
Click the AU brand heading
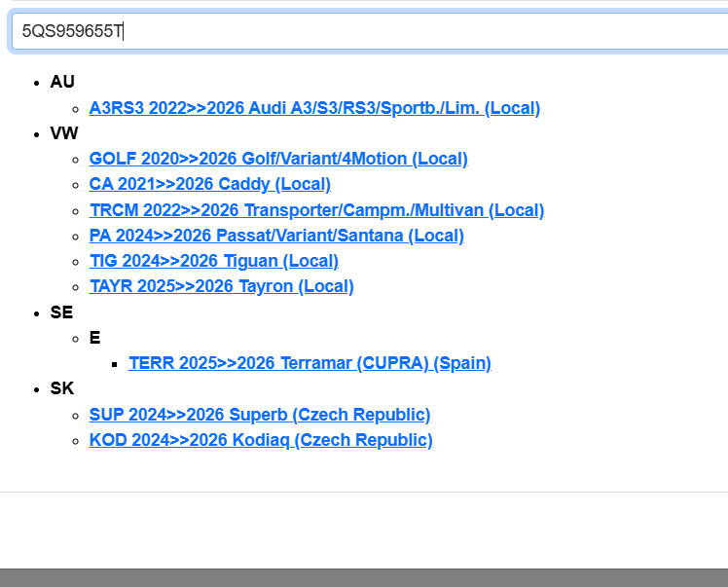(x=62, y=82)
